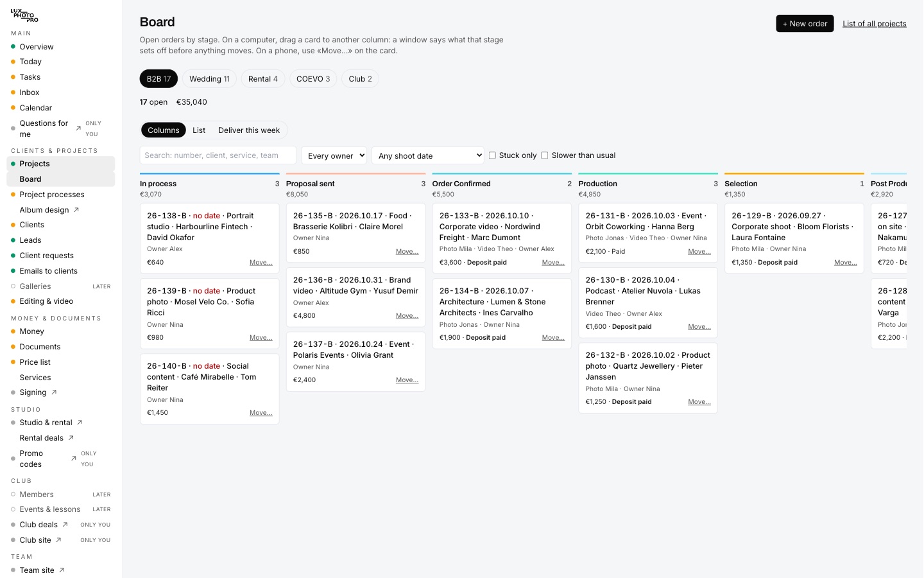Enable the Stuck only checkbox
The image size is (924, 578).
click(x=492, y=155)
